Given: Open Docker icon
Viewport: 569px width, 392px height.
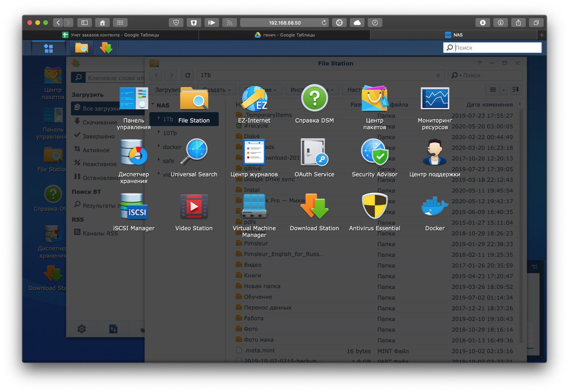Looking at the screenshot, I should 435,213.
